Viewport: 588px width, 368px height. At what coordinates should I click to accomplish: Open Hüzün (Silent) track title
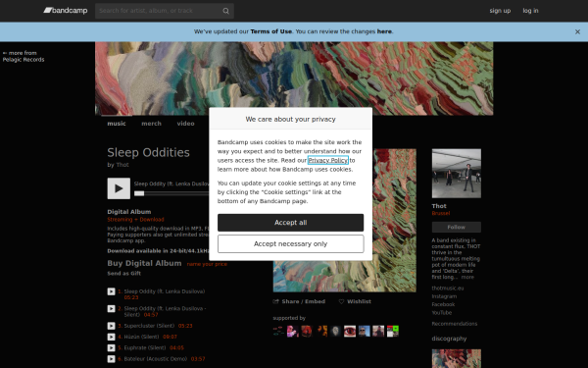coord(141,337)
